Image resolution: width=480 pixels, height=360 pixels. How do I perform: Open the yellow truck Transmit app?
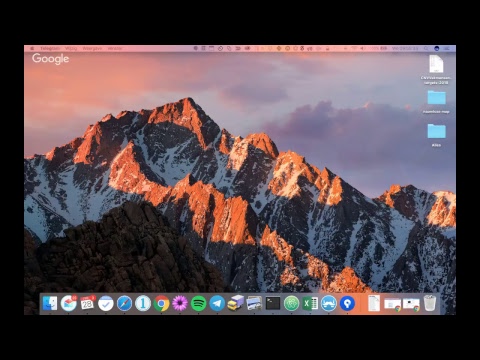[x=236, y=304]
